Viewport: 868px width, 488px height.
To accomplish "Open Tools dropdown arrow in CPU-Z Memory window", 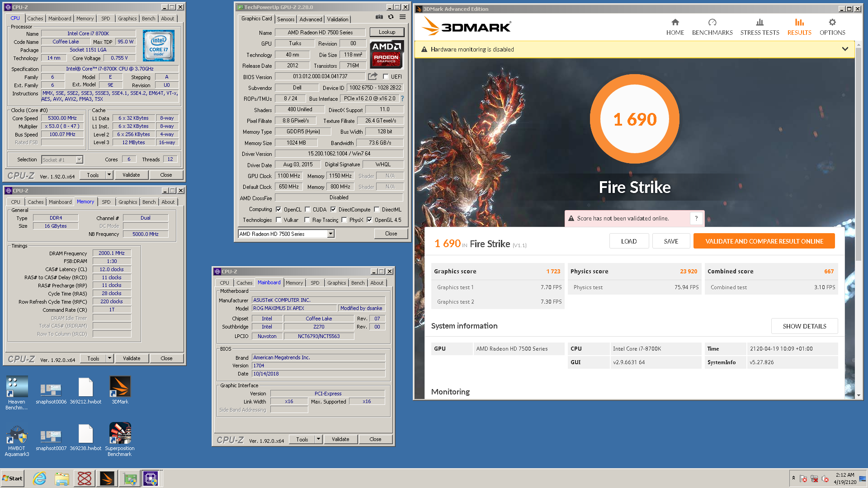I will coord(109,358).
